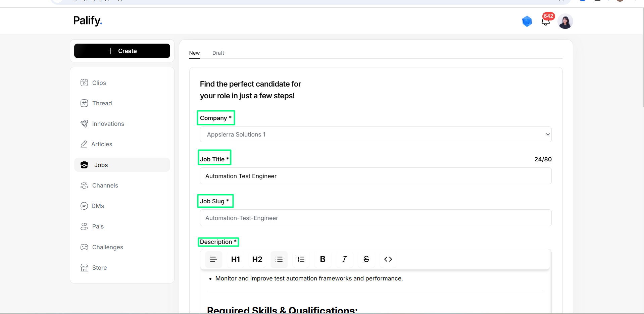Apply H2 heading style
Image resolution: width=644 pixels, height=314 pixels.
click(x=257, y=259)
